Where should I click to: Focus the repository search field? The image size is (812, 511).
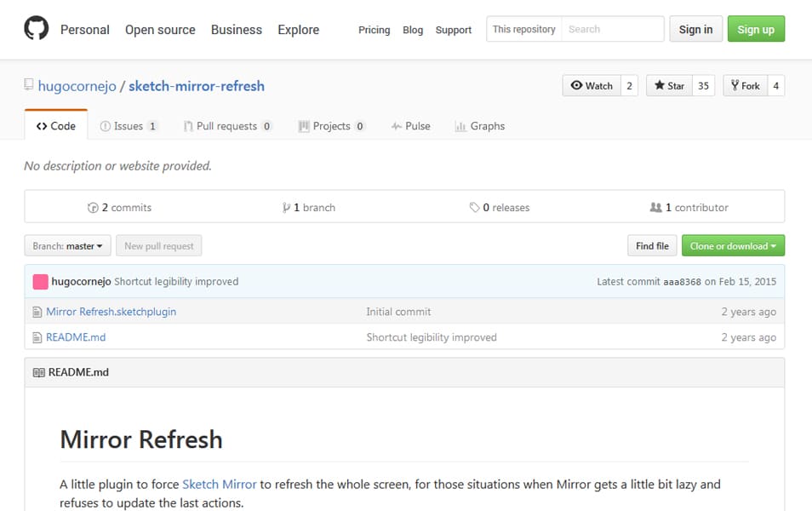click(612, 29)
